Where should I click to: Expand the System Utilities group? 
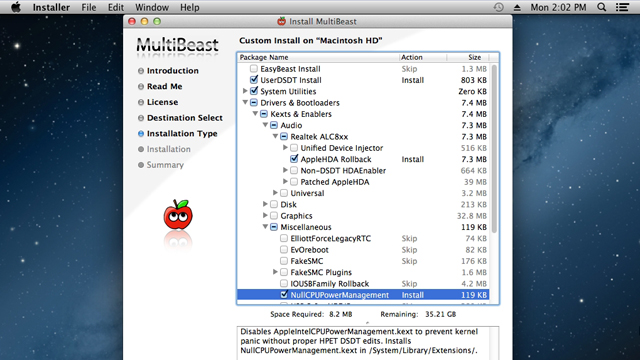pos(245,91)
